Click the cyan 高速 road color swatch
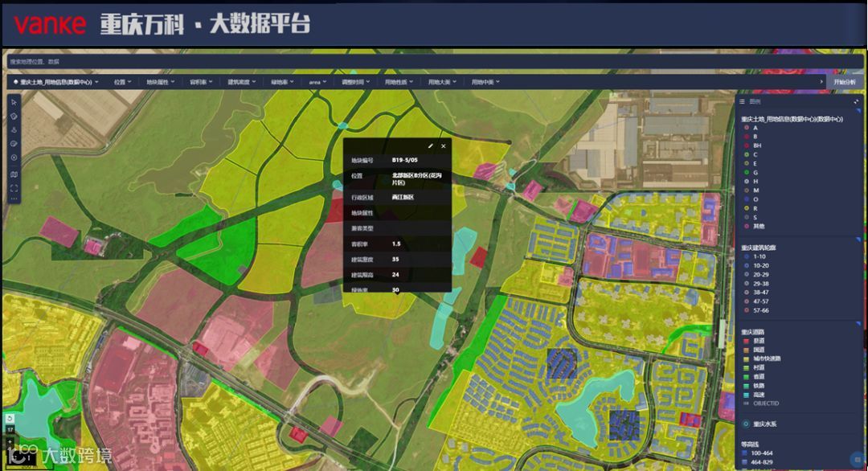The image size is (868, 471). [x=746, y=395]
